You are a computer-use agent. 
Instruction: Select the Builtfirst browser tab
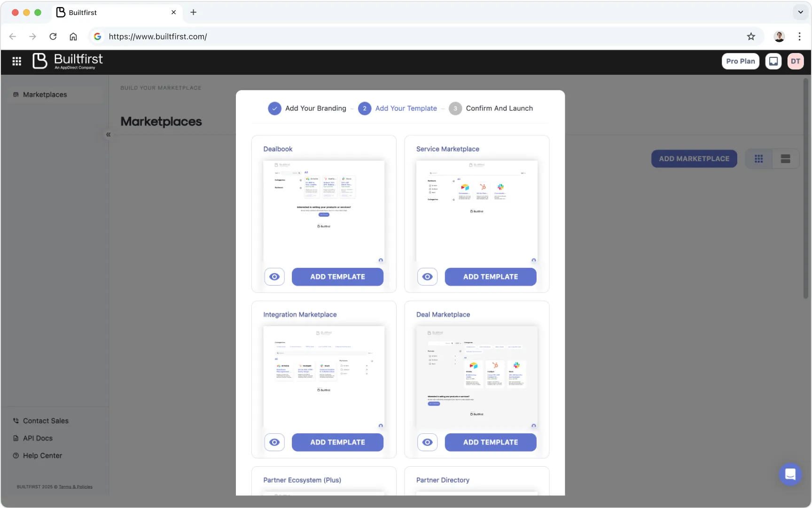pyautogui.click(x=117, y=12)
